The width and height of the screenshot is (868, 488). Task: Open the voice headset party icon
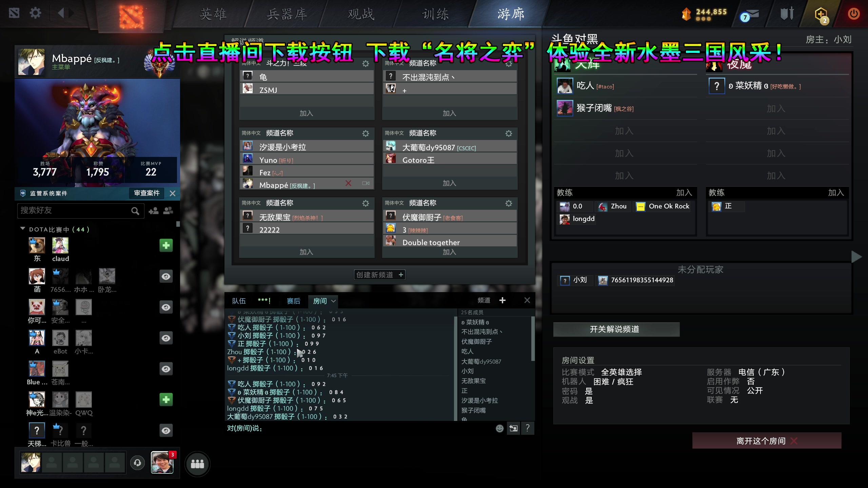tap(137, 463)
